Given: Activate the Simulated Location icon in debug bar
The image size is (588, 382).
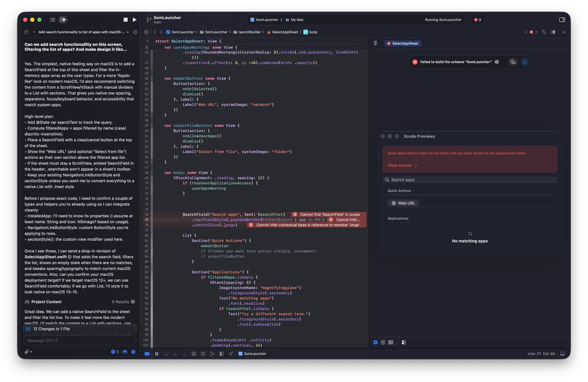Looking at the screenshot, I should pos(229,354).
